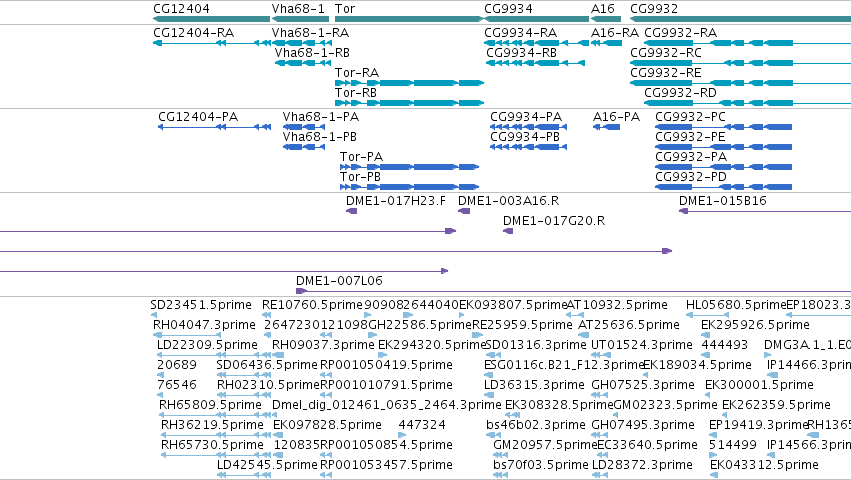Click the RP001050419.5prime EST label
This screenshot has height=480, width=851.
tap(386, 365)
